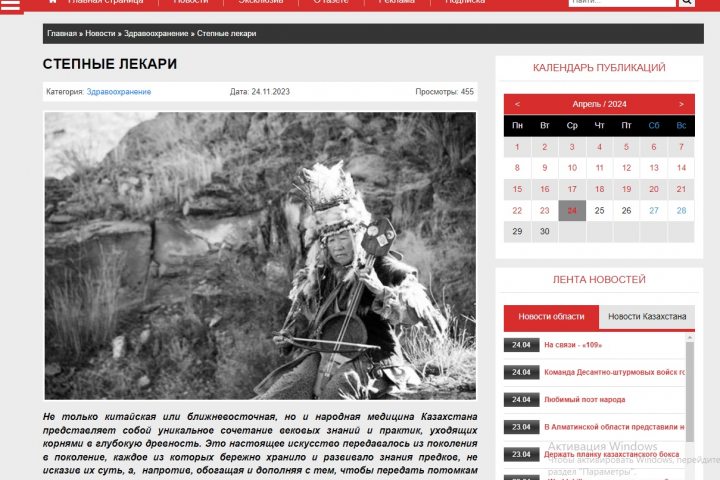720x480 pixels.
Task: Select calendar date 20
Action: (654, 189)
